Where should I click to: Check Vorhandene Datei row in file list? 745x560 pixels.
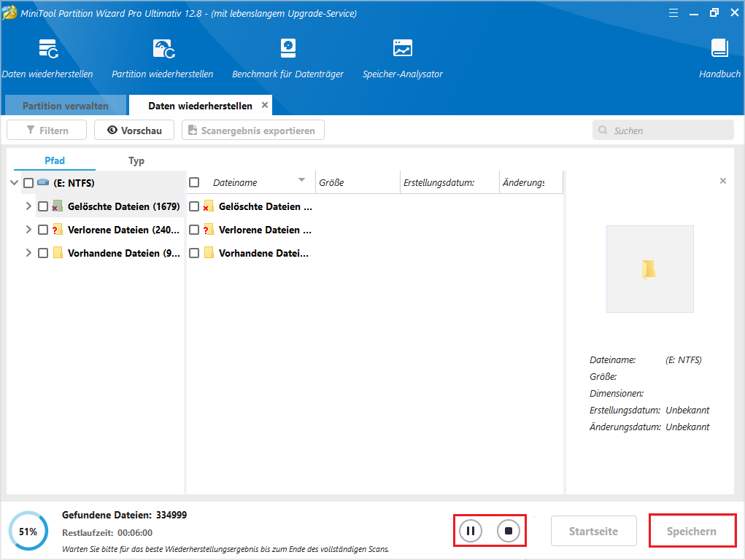click(x=194, y=253)
